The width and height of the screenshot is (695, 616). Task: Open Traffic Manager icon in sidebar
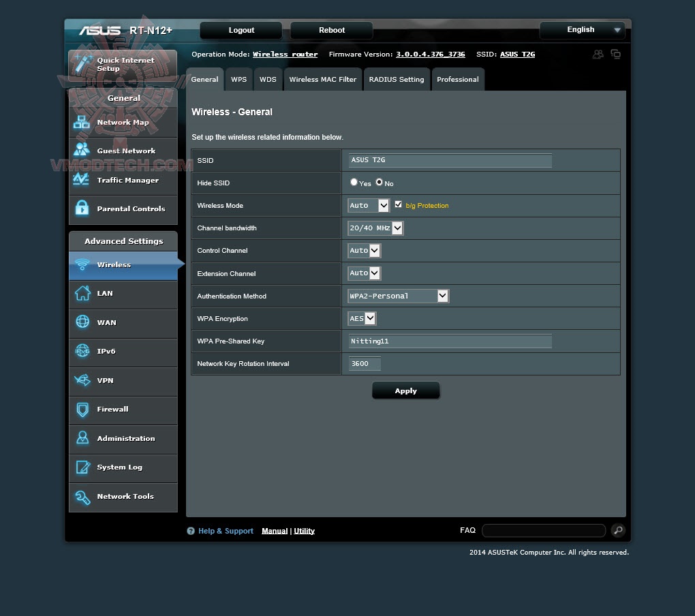click(x=81, y=179)
